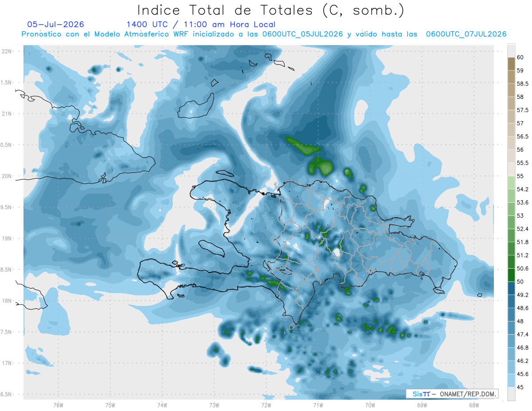Viewport: 532px width, 411px height.
Task: Click the 76W longitude label
Action: pyautogui.click(x=58, y=405)
